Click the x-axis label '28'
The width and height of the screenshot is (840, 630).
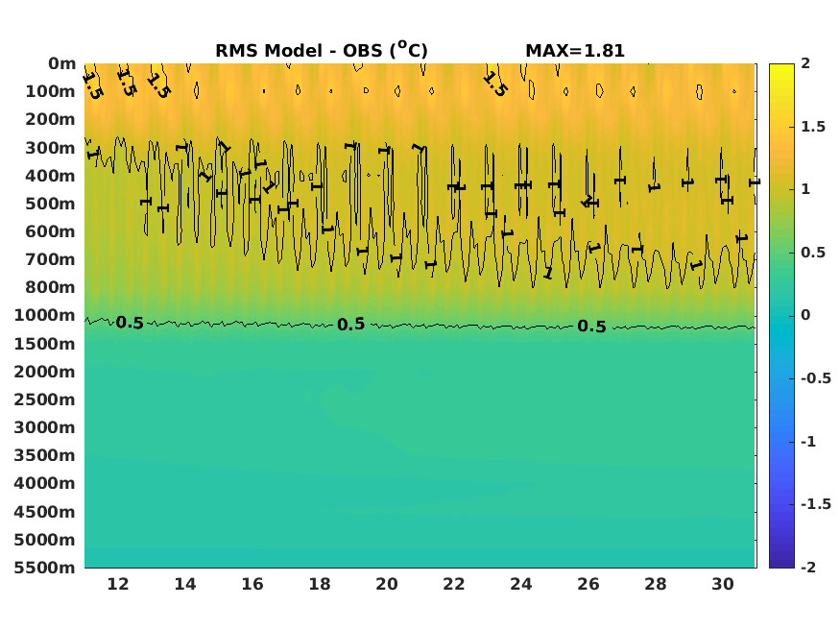(x=656, y=584)
